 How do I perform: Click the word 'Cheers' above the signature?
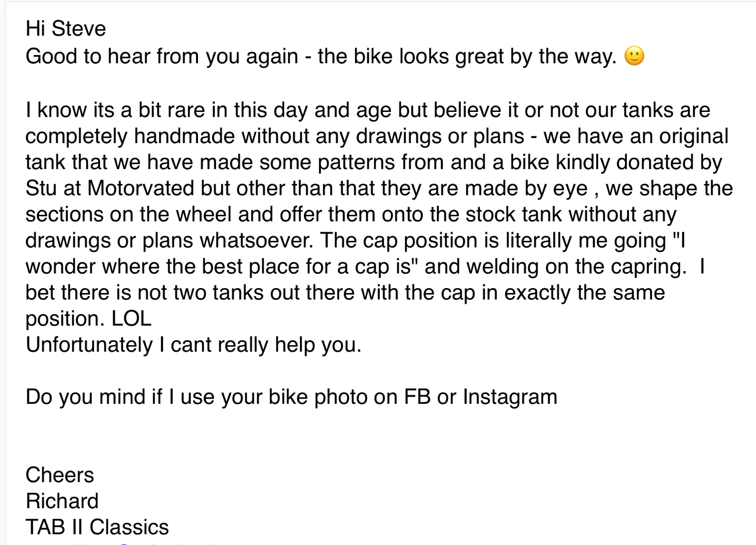point(60,475)
